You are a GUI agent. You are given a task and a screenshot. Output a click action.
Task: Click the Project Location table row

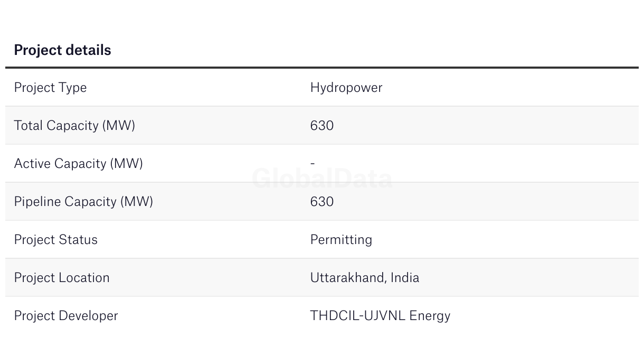point(322,278)
